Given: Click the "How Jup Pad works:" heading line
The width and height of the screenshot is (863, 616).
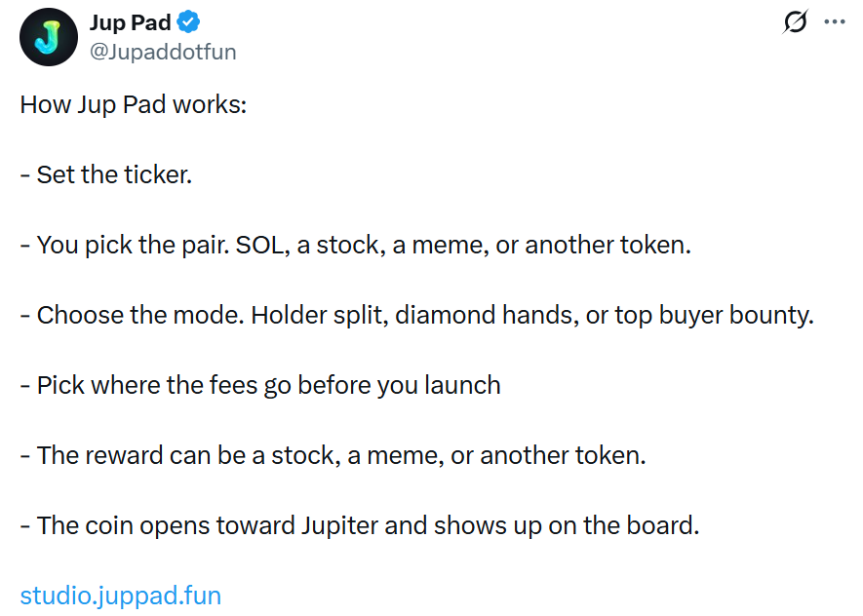Looking at the screenshot, I should coord(134,104).
